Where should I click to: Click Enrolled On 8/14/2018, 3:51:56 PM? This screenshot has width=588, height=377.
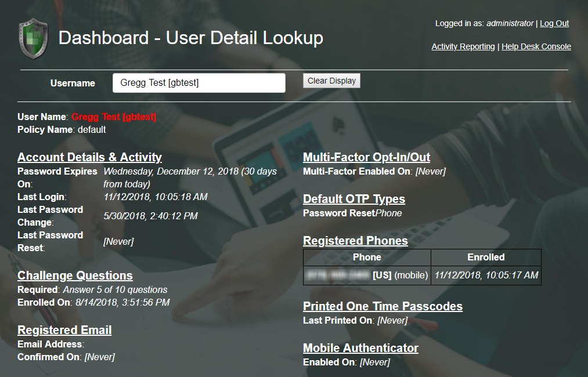coord(94,302)
